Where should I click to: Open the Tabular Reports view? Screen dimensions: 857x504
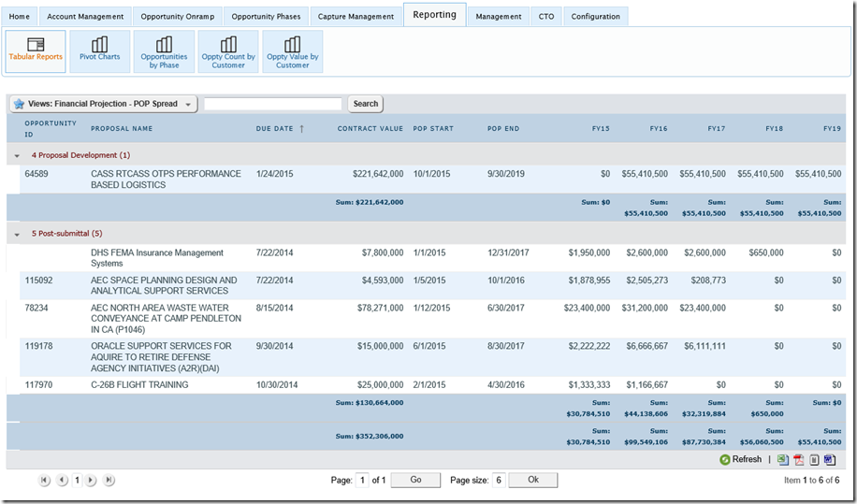click(36, 51)
